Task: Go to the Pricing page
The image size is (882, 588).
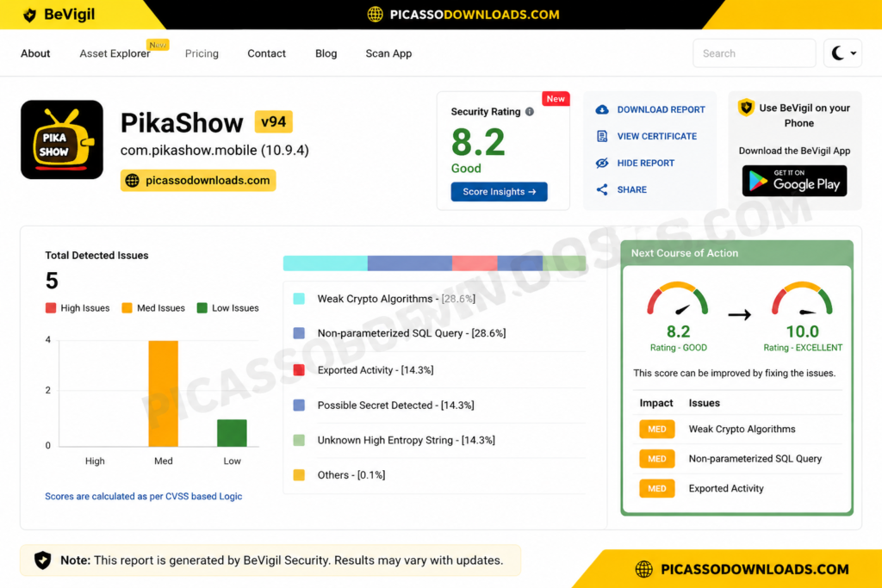Action: (x=202, y=53)
